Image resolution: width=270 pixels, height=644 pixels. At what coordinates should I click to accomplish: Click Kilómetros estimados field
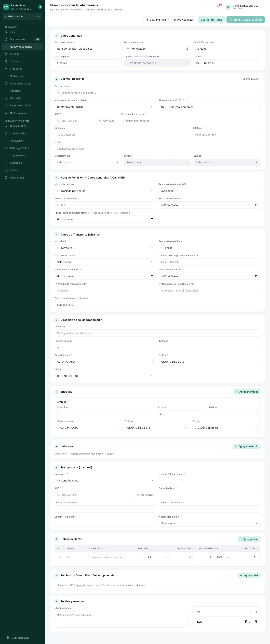pos(105,205)
